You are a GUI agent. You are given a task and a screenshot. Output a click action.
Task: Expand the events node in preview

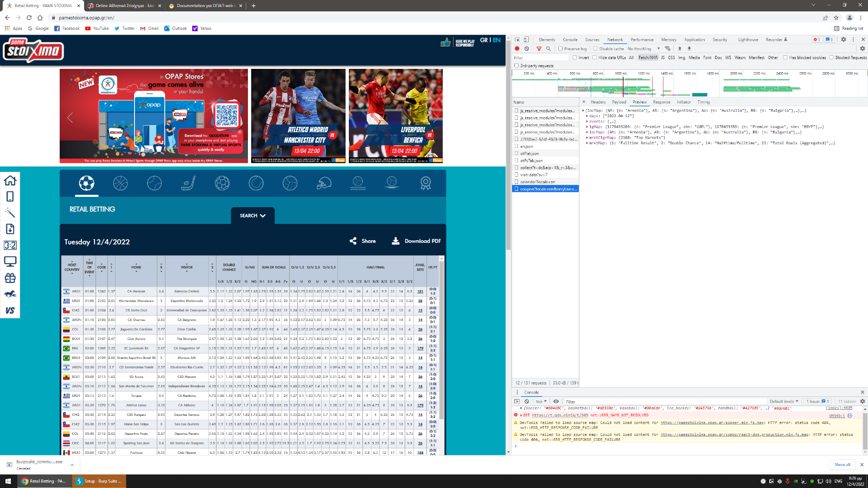point(587,121)
